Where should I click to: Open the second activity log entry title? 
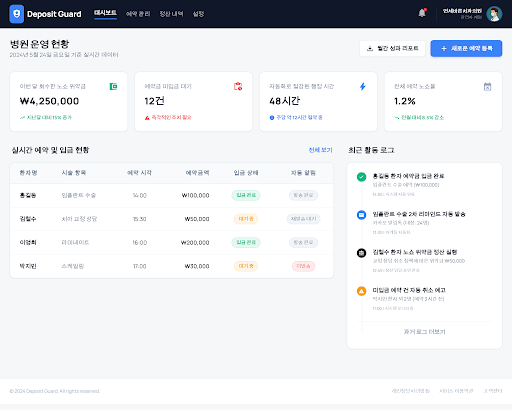(x=419, y=214)
